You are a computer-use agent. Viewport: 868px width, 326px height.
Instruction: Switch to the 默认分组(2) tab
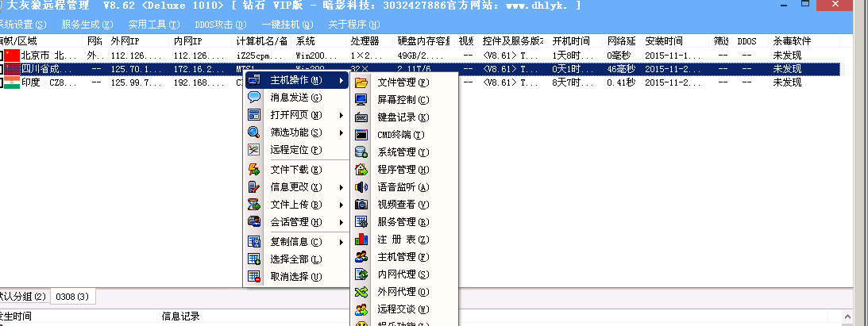click(x=23, y=297)
